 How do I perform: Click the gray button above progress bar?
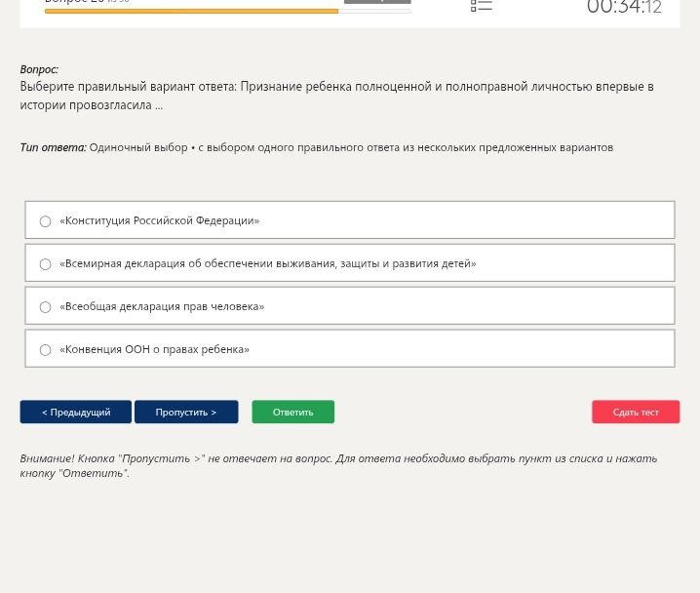click(377, 1)
